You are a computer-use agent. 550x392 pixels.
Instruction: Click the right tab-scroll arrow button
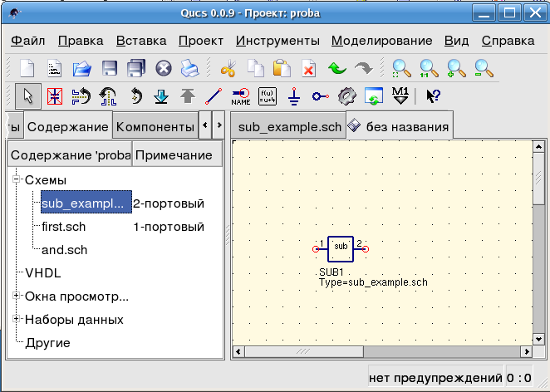[219, 125]
